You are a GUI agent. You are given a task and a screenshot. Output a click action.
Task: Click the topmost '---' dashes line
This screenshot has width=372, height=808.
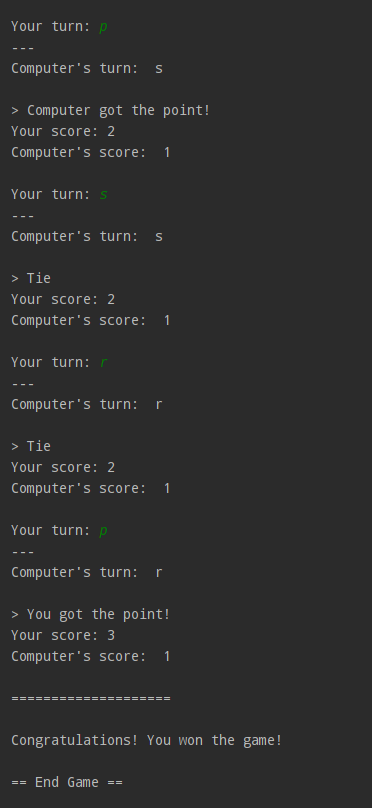[23, 48]
